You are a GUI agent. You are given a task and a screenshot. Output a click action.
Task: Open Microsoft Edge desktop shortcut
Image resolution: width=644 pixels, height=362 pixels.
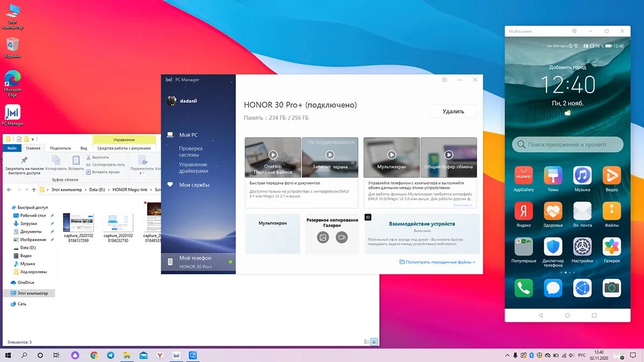click(x=13, y=83)
